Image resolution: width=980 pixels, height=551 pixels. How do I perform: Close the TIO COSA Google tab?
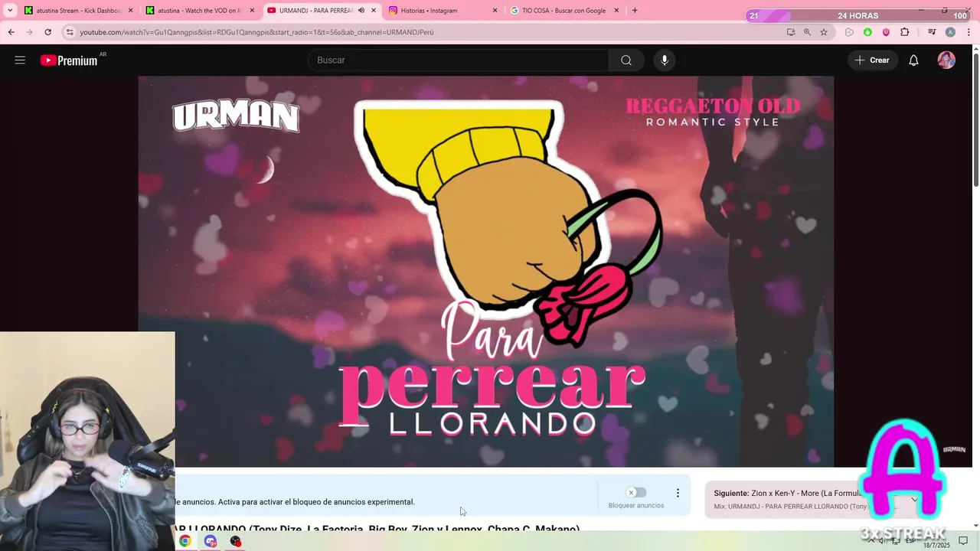click(x=616, y=11)
